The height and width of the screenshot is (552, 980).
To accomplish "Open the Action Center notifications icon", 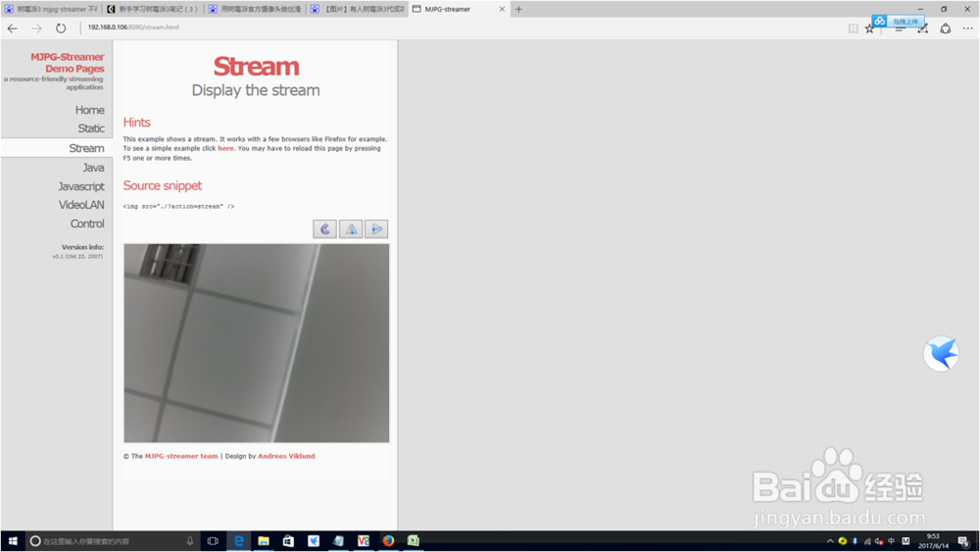I will click(x=964, y=542).
